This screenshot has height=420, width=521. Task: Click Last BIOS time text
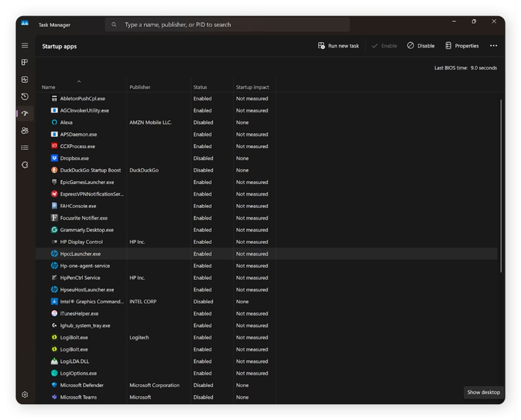click(x=465, y=68)
